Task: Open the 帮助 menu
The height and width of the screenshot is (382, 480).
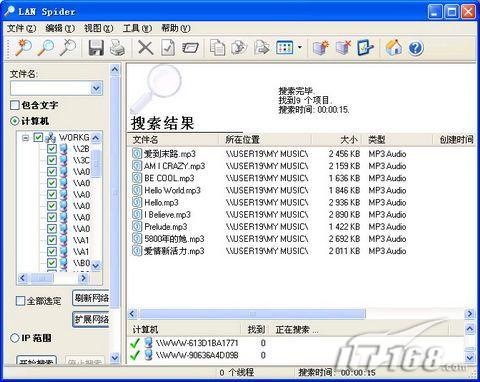Action: coord(176,28)
